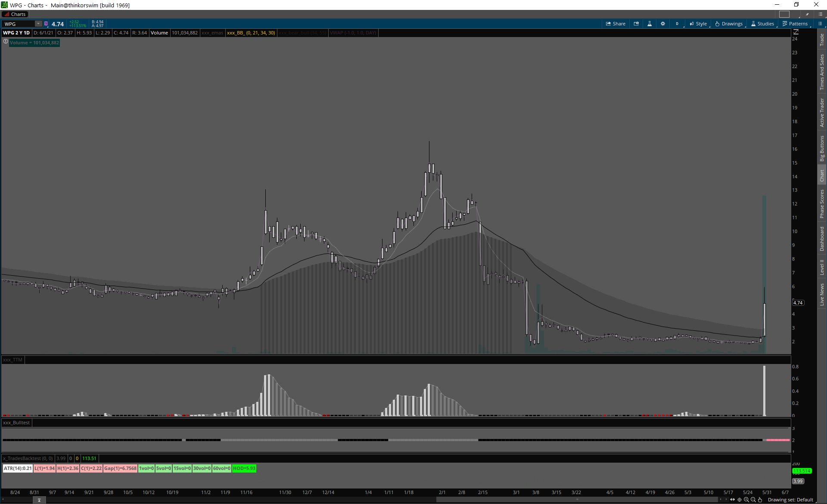Click the pin window icon
Image resolution: width=827 pixels, height=504 pixels.
(807, 14)
